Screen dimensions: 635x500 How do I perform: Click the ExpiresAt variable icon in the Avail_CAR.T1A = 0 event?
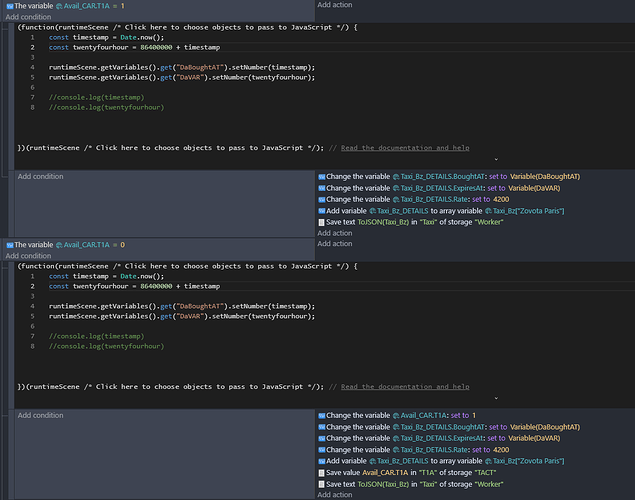pos(322,438)
